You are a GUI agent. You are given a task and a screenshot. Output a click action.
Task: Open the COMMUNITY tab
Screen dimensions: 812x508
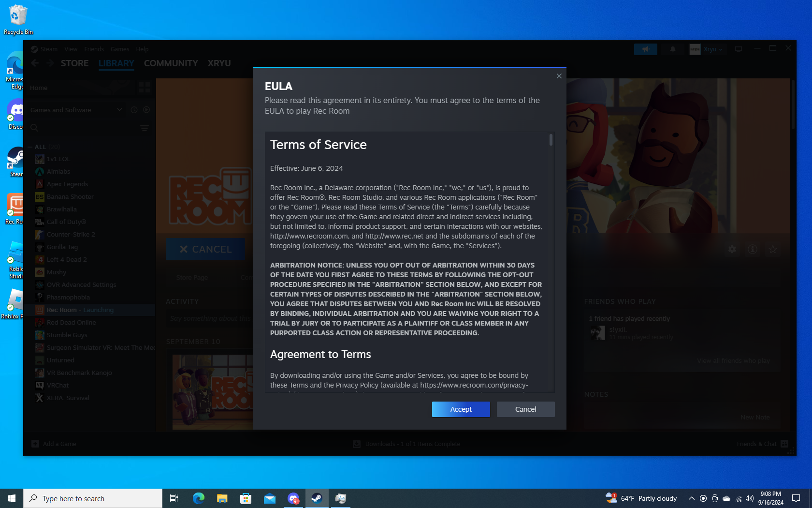(x=171, y=63)
